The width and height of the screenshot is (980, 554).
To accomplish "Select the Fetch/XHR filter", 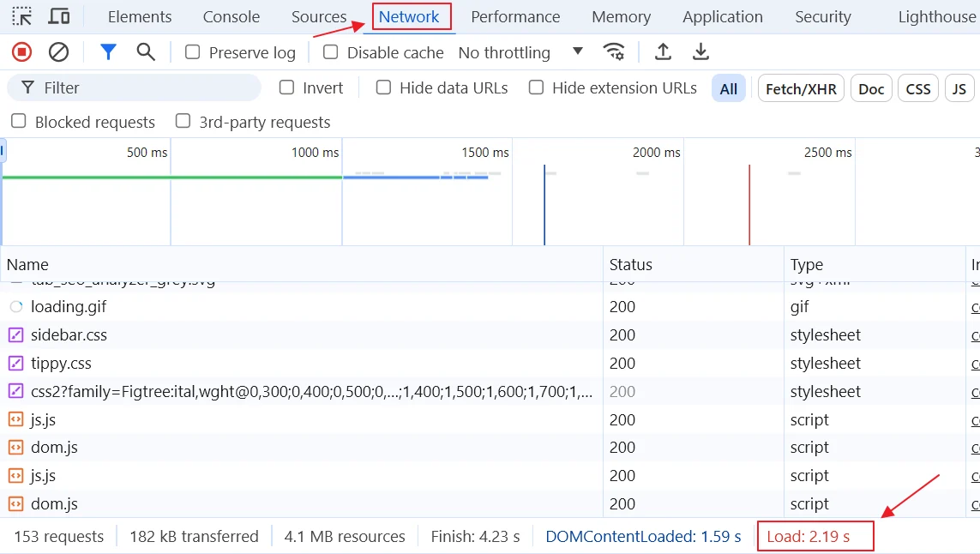I will [x=800, y=87].
